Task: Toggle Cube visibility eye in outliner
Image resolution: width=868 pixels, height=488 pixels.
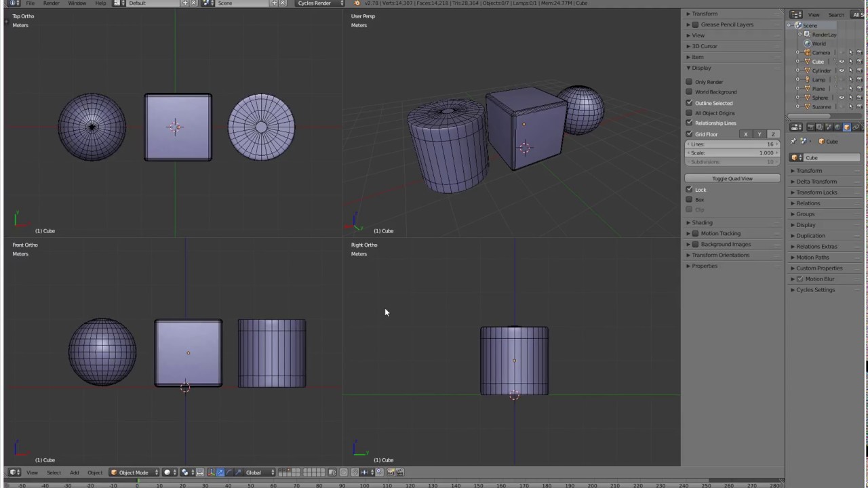Action: pyautogui.click(x=842, y=61)
